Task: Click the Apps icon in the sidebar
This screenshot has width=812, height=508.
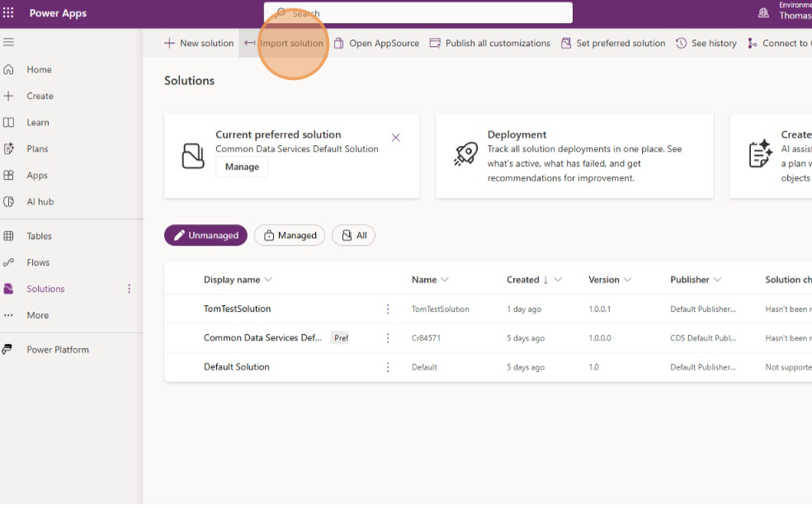Action: 8,175
